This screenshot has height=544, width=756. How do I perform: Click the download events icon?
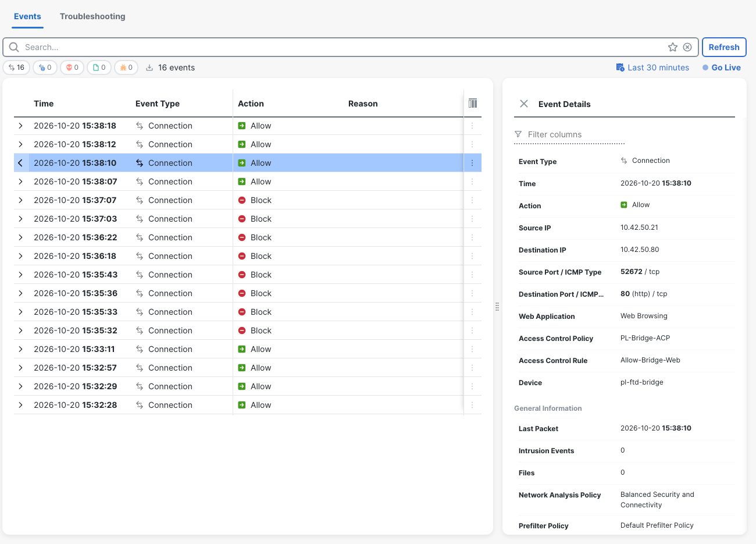[x=149, y=67]
